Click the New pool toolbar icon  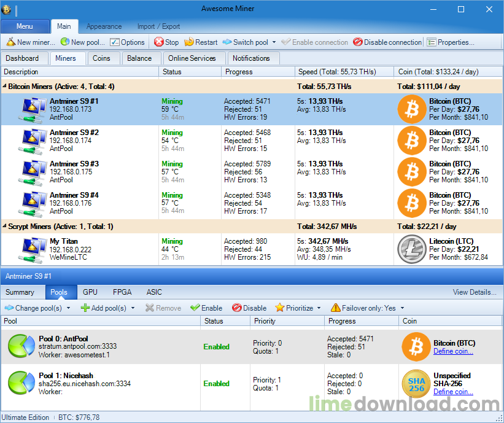tap(65, 42)
